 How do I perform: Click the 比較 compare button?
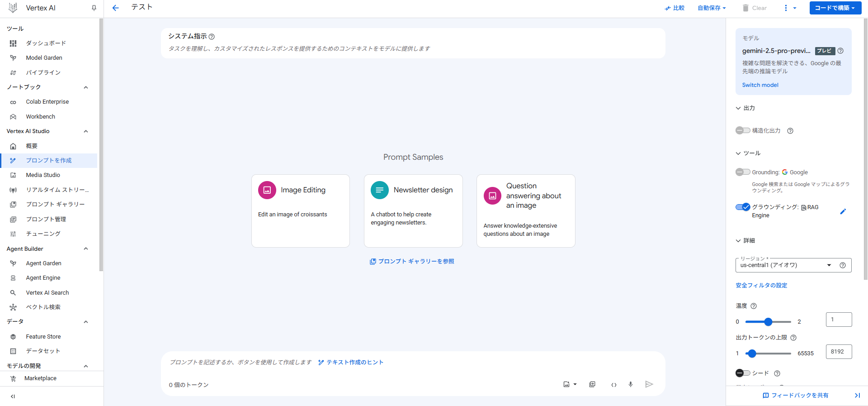675,8
